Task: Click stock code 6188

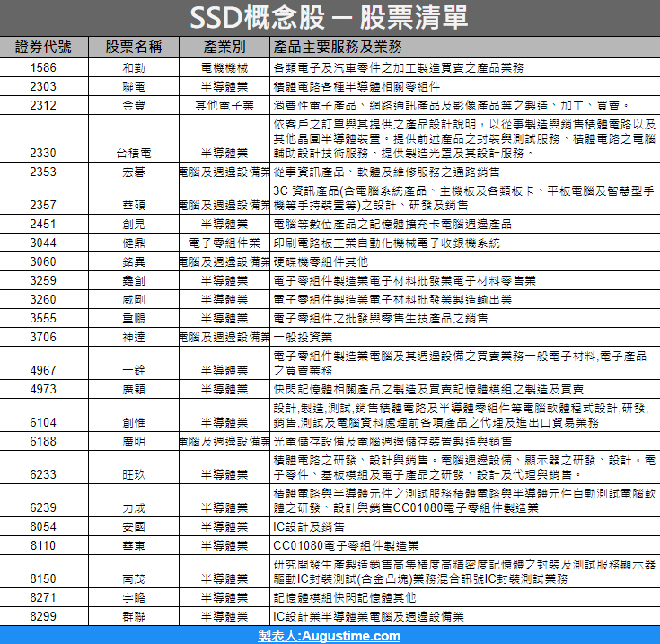Action: (x=43, y=442)
